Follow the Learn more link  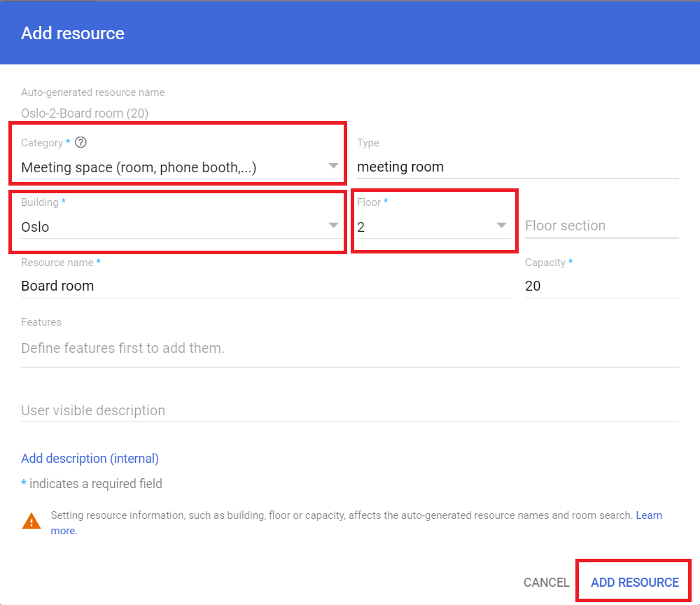click(x=648, y=515)
